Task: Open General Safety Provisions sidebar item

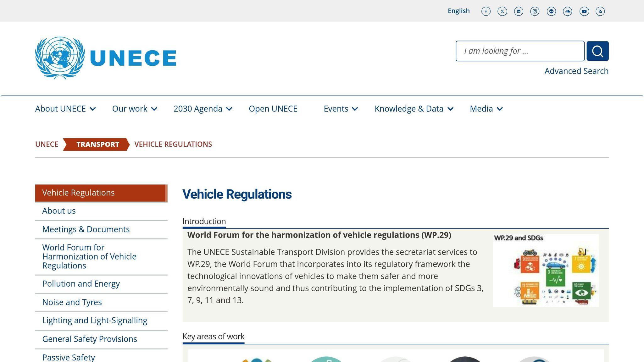Action: click(101, 339)
